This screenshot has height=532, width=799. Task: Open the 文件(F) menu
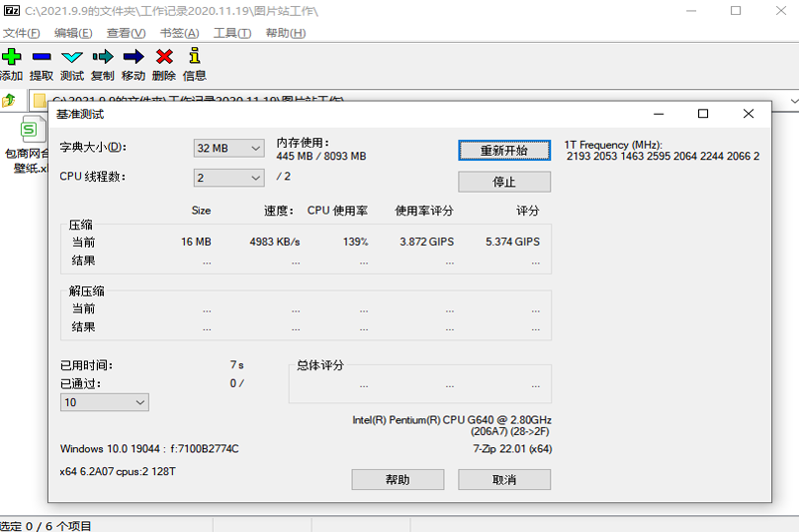[x=21, y=33]
